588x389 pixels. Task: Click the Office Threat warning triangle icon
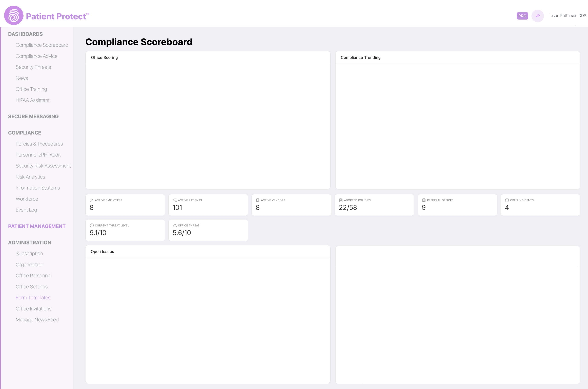pyautogui.click(x=175, y=226)
